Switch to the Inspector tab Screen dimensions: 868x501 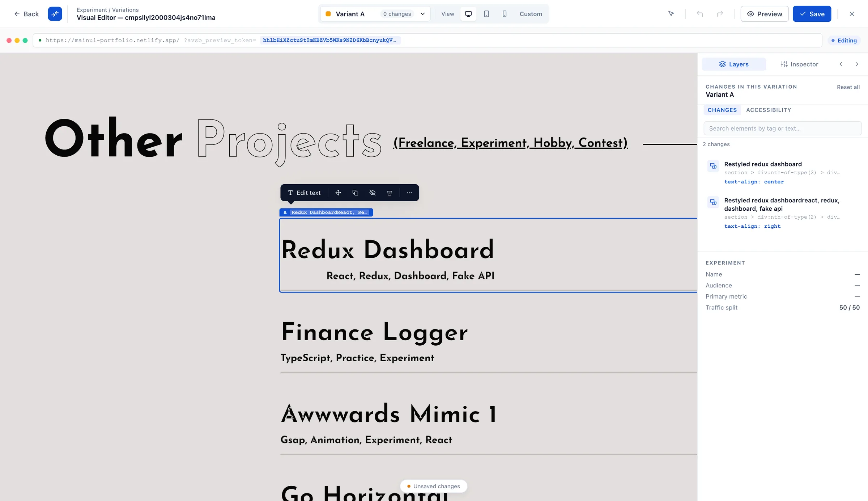pos(799,64)
